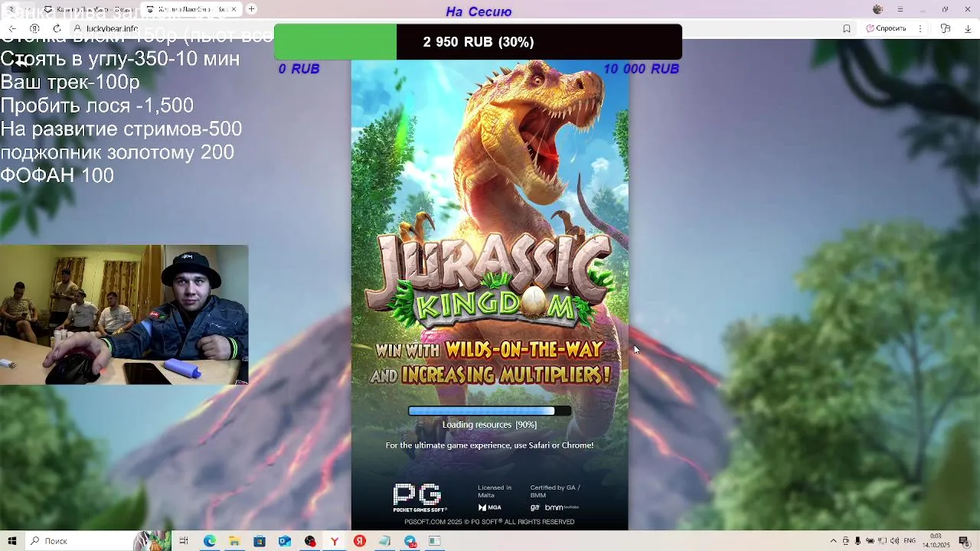Go back to the previous page
The height and width of the screenshot is (551, 980).
coord(11,28)
